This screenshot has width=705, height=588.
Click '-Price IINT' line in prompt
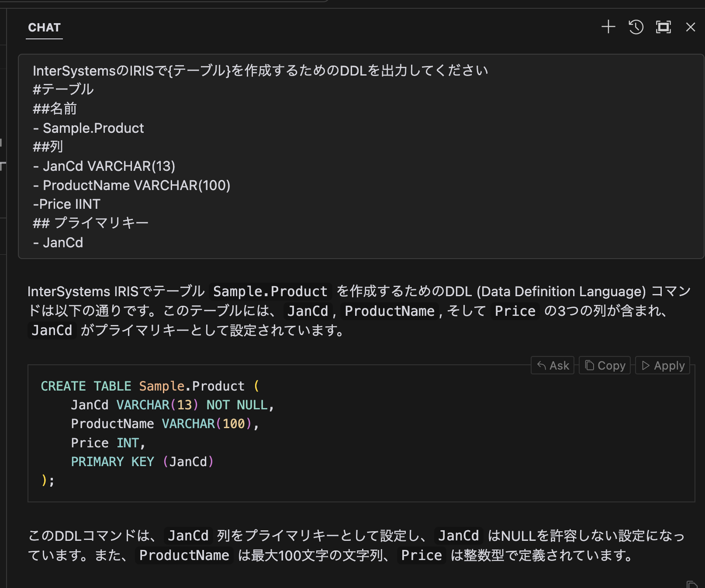(x=66, y=204)
